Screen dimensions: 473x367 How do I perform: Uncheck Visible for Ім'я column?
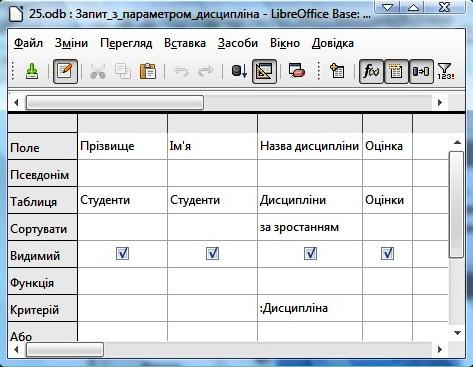[x=212, y=253]
